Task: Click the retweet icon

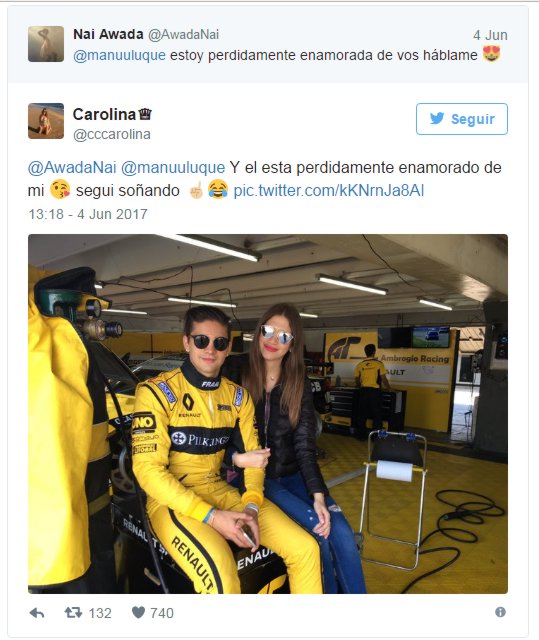Action: coord(73,612)
